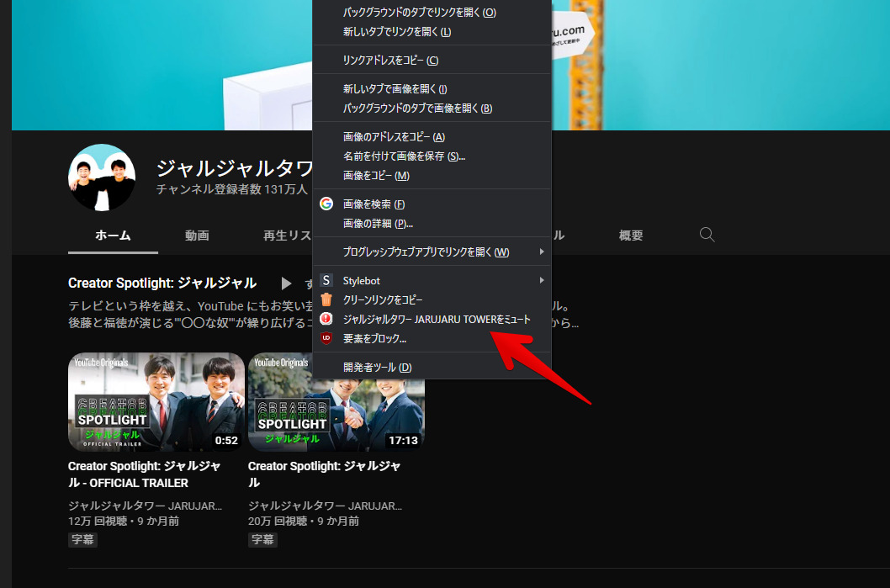Screen dimensions: 890x588
Task: Choose 画像のアドレスをコピー
Action: 432,137
